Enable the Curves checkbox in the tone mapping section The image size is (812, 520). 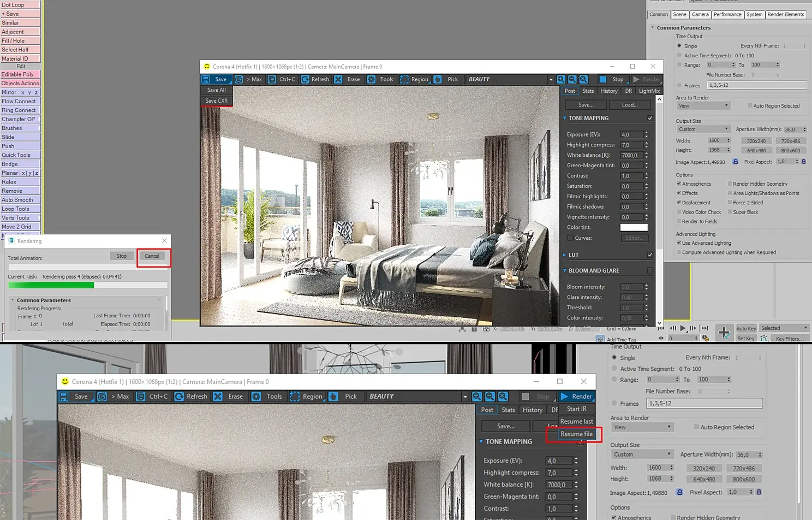(570, 238)
